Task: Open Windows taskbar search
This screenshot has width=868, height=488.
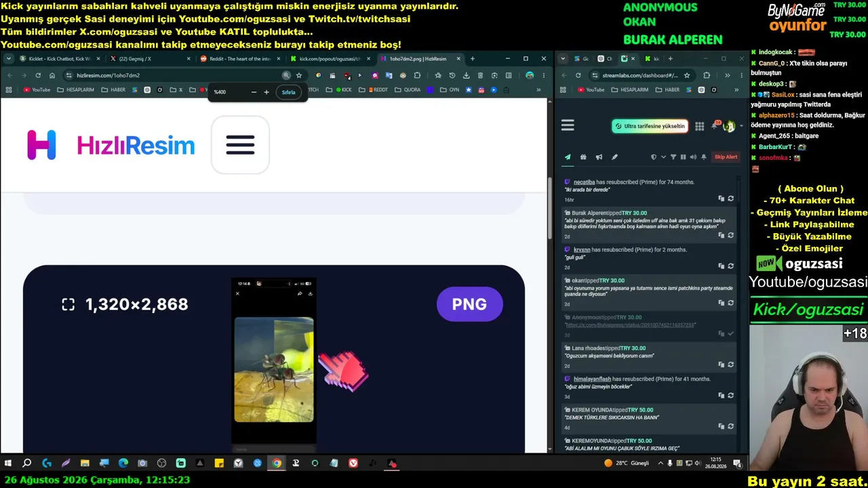Action: pos(27,464)
